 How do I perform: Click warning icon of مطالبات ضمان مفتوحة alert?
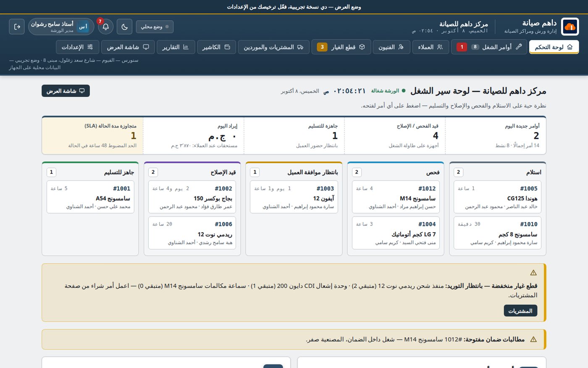tap(533, 339)
